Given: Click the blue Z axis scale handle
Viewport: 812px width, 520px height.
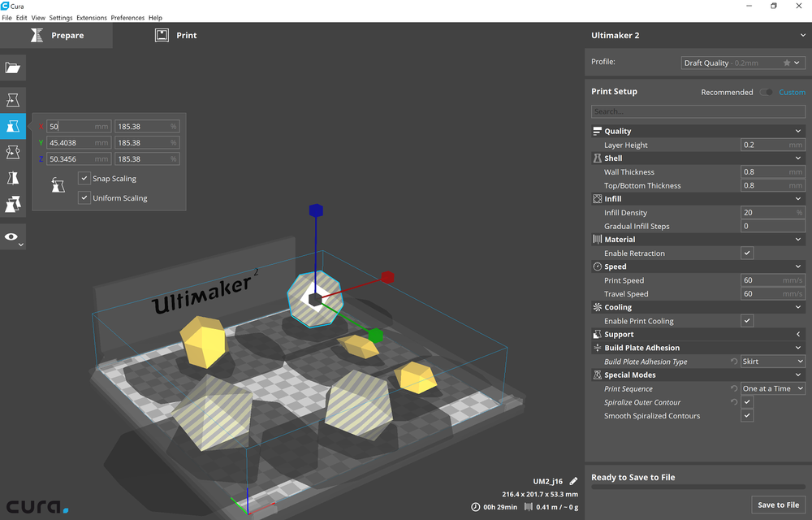Looking at the screenshot, I should pos(316,210).
